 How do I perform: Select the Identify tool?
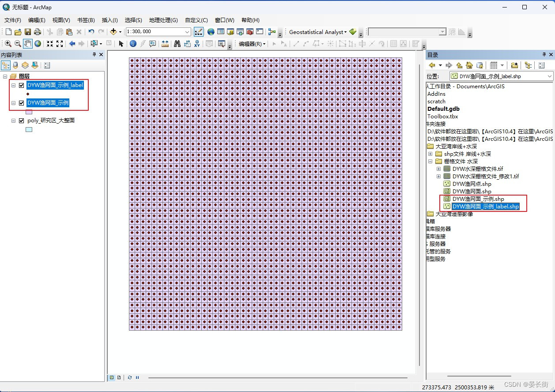133,44
